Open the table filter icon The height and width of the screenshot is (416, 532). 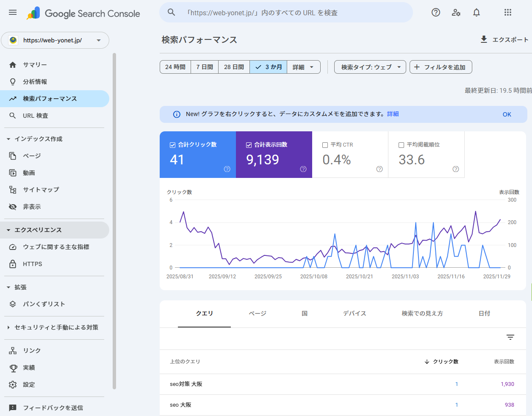pyautogui.click(x=510, y=337)
